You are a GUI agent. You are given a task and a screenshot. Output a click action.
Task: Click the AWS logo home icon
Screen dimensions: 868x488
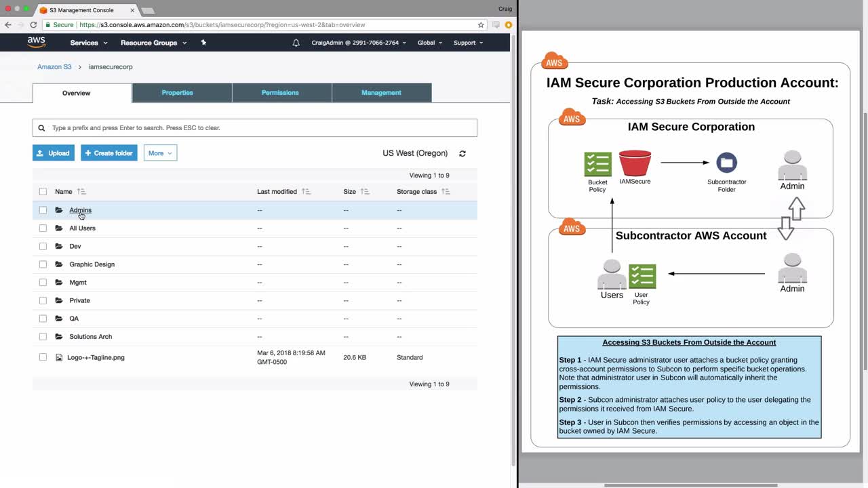37,42
